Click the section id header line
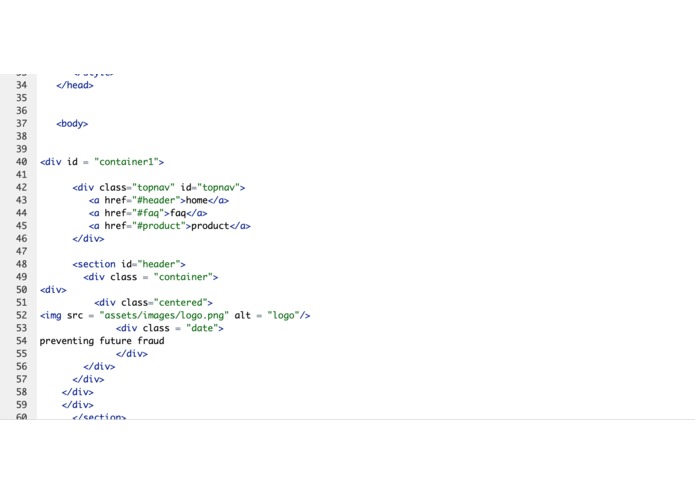Screen dimensions: 695x494 pos(129,264)
